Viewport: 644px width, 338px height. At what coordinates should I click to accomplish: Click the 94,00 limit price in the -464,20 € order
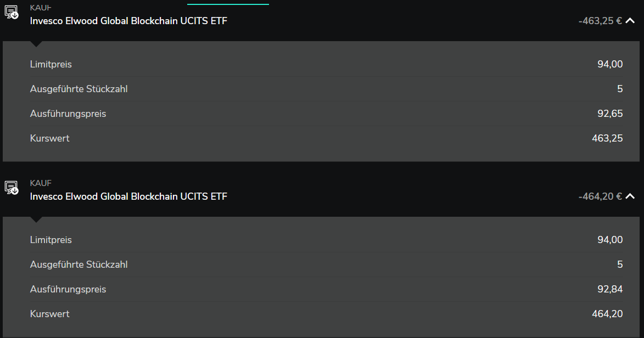pos(610,240)
